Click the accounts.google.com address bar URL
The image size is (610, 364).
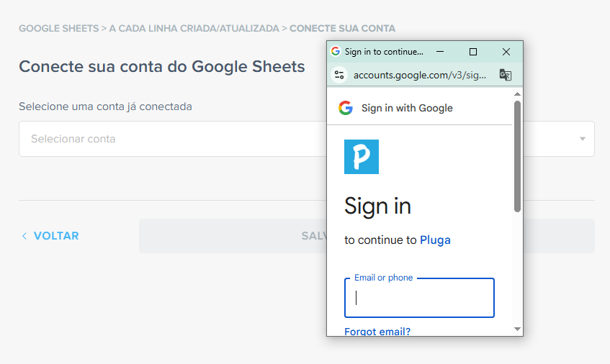pos(420,75)
